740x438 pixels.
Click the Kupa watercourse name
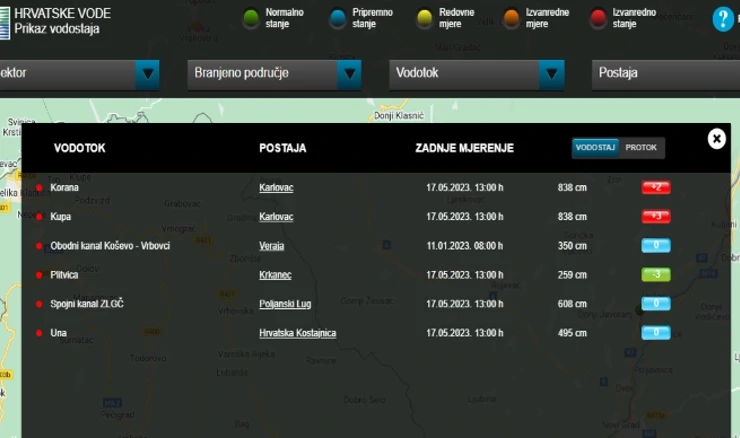[x=60, y=217]
